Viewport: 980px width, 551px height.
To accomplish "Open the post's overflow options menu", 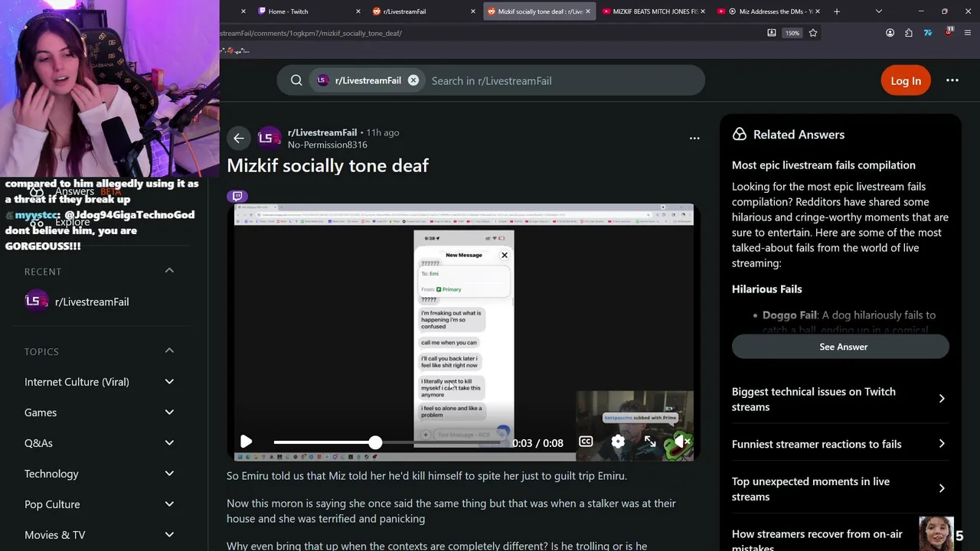I will tap(694, 138).
